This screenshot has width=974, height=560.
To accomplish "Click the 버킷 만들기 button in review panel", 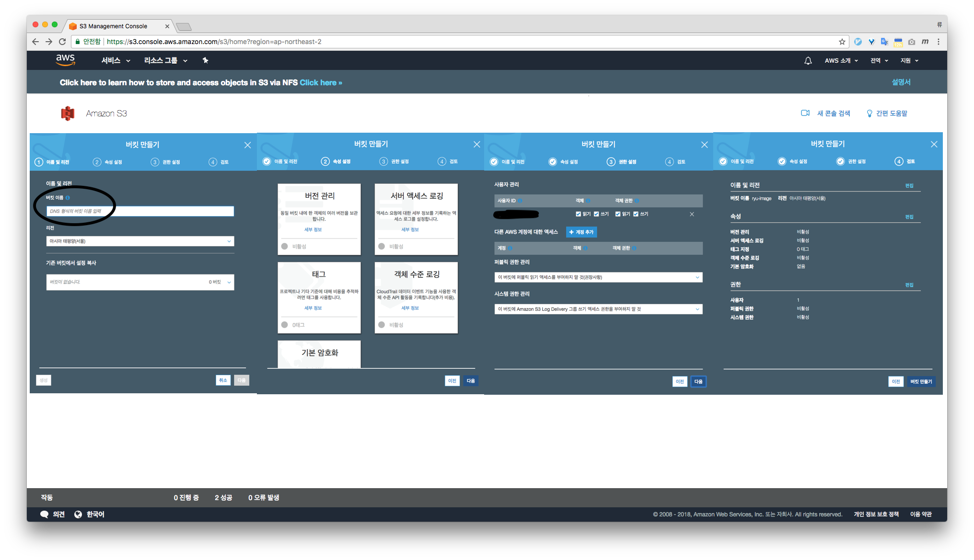I will pos(921,381).
